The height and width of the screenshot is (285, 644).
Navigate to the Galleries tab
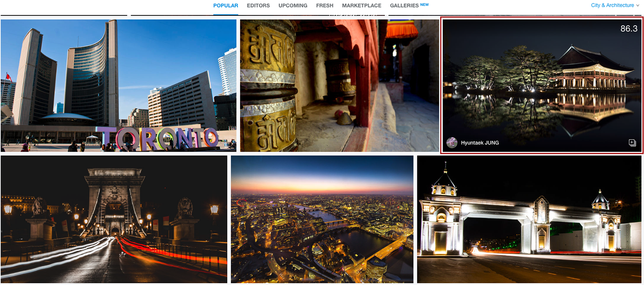pyautogui.click(x=404, y=6)
